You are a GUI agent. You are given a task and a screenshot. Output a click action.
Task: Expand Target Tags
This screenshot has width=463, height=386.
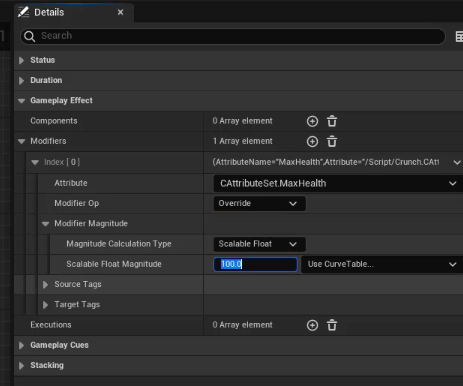(46, 305)
